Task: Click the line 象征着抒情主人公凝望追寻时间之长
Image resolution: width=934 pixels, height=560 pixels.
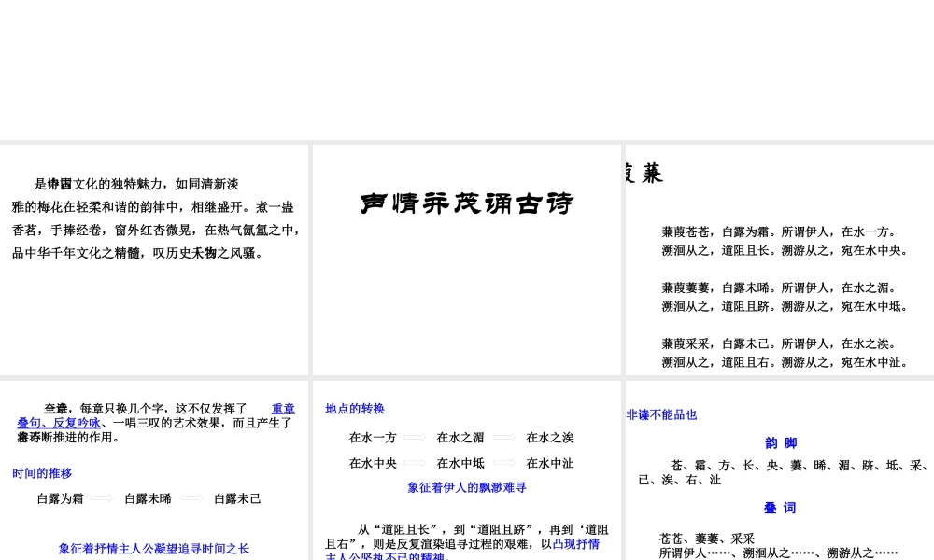Action: click(154, 549)
